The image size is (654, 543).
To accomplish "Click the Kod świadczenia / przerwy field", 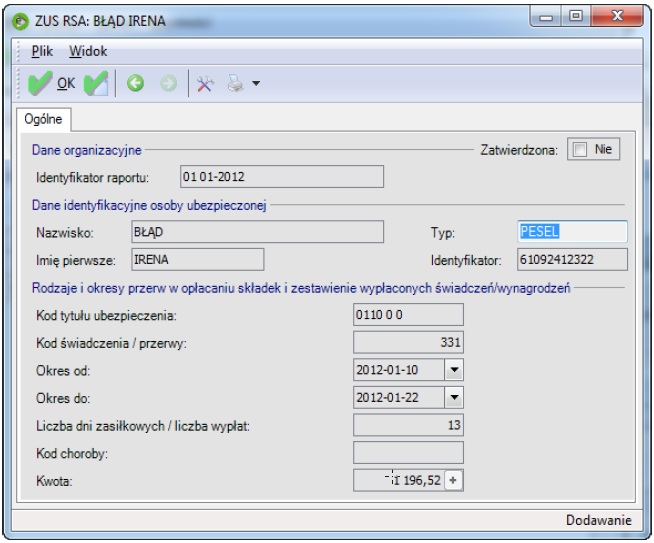I will (408, 342).
